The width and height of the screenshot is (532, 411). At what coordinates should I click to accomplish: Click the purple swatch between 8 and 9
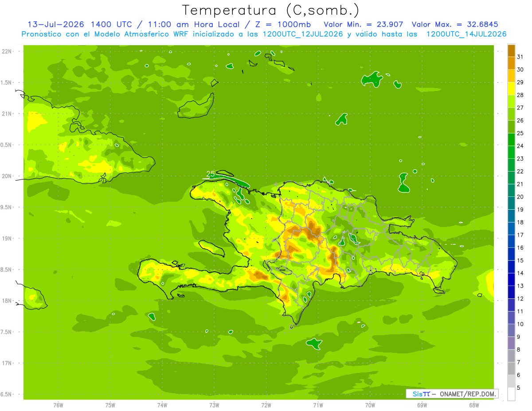coord(511,343)
